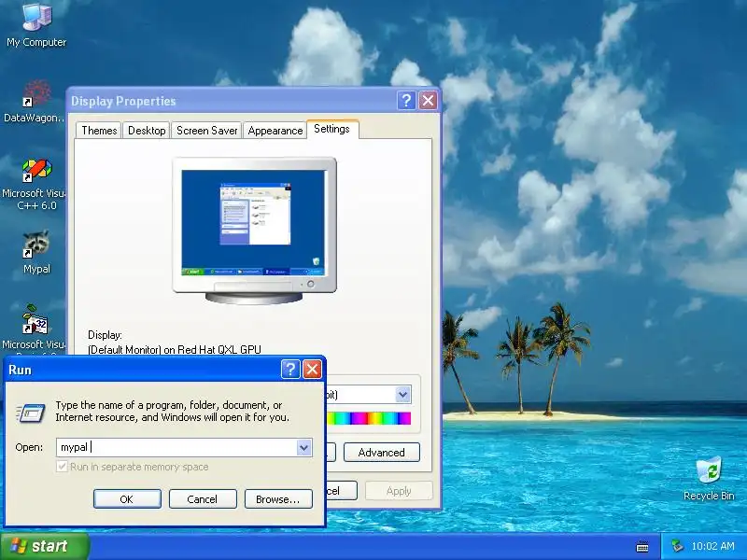Click the Default Monitor on Red Hat QXL GPU text

coord(175,350)
